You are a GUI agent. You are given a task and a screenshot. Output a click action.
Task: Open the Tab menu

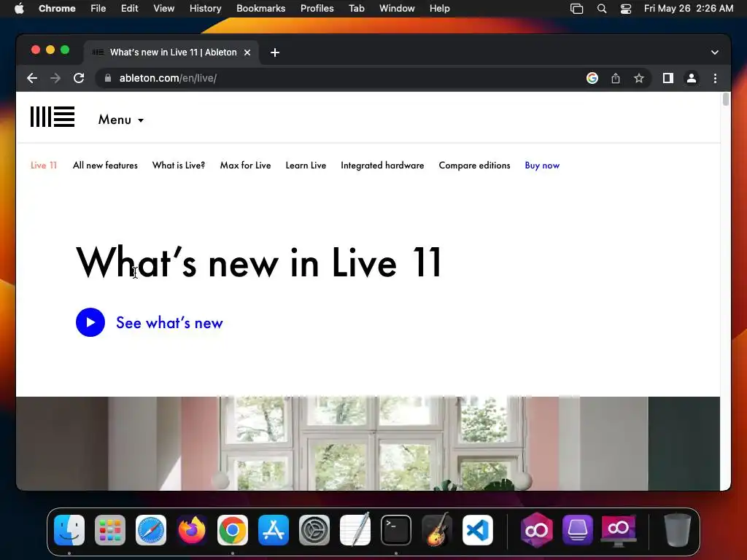point(356,9)
